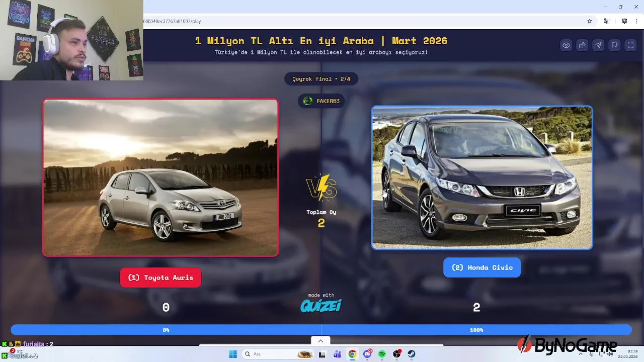Click the FAKER63 user badge
This screenshot has height=362, width=644.
pos(321,101)
